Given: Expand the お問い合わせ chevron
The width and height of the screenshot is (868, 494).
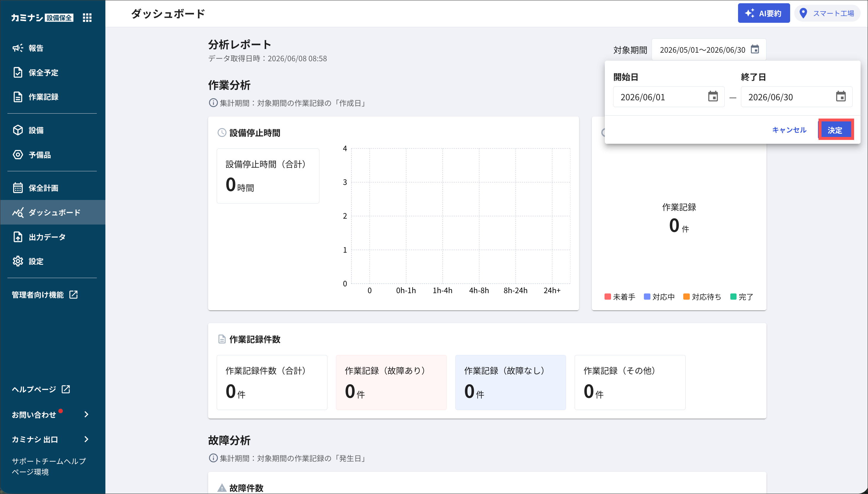Looking at the screenshot, I should 86,414.
